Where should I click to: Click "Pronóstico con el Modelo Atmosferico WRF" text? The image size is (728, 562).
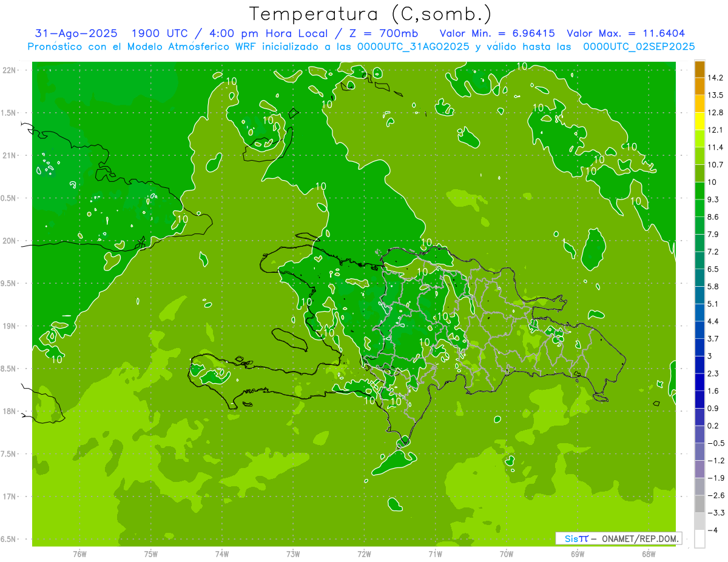[143, 46]
